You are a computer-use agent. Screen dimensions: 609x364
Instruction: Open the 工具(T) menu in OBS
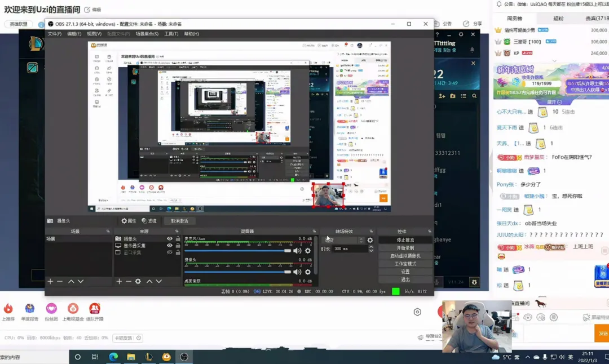tap(171, 34)
